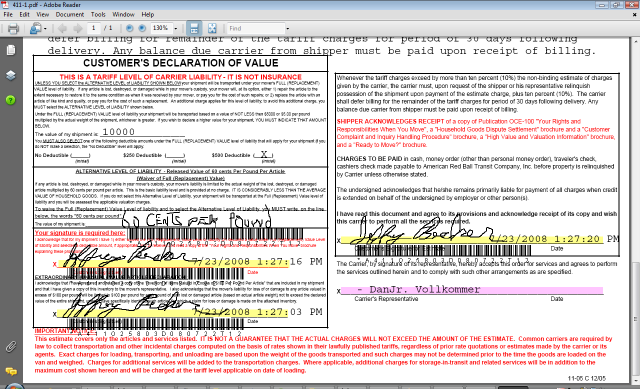This screenshot has height=389, width=640.
Task: Click the Print icon in toolbar
Action: 13,29
